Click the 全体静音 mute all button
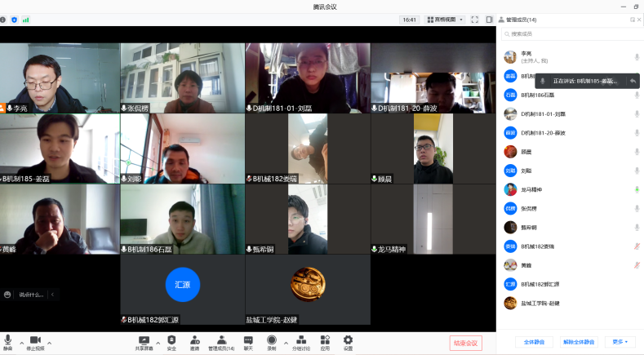 (534, 342)
